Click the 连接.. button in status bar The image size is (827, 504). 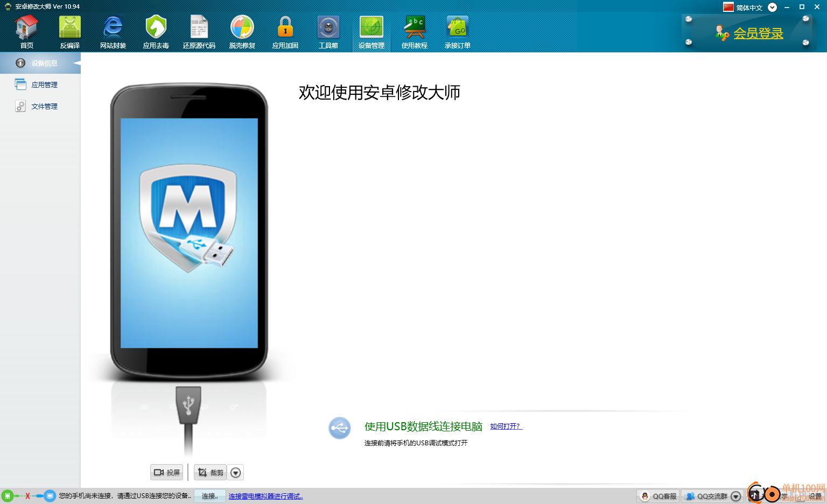pyautogui.click(x=210, y=496)
